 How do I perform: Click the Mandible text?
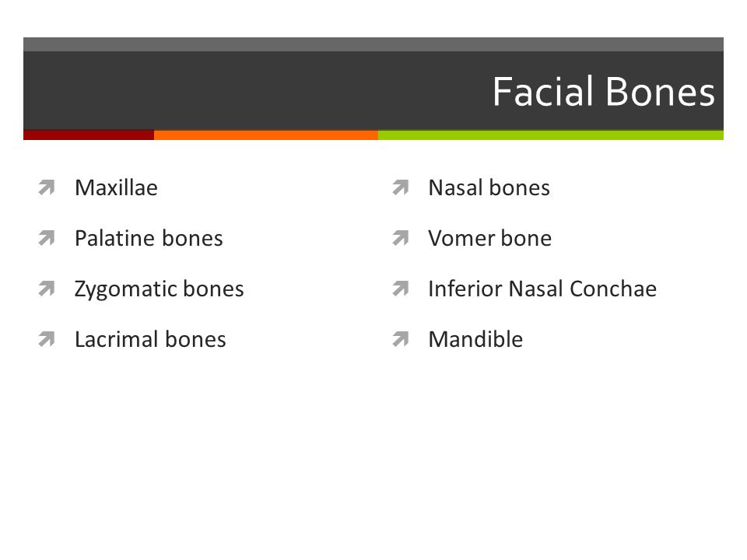pos(475,339)
